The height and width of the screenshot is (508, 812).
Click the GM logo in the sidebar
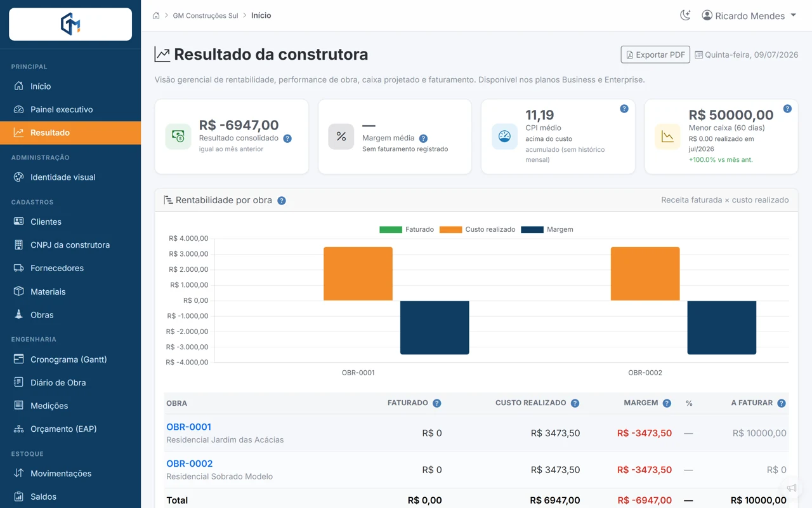[x=70, y=24]
